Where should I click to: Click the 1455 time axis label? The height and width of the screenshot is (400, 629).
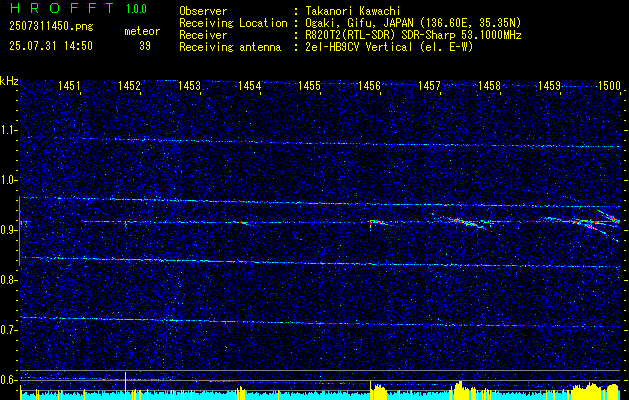[x=309, y=85]
